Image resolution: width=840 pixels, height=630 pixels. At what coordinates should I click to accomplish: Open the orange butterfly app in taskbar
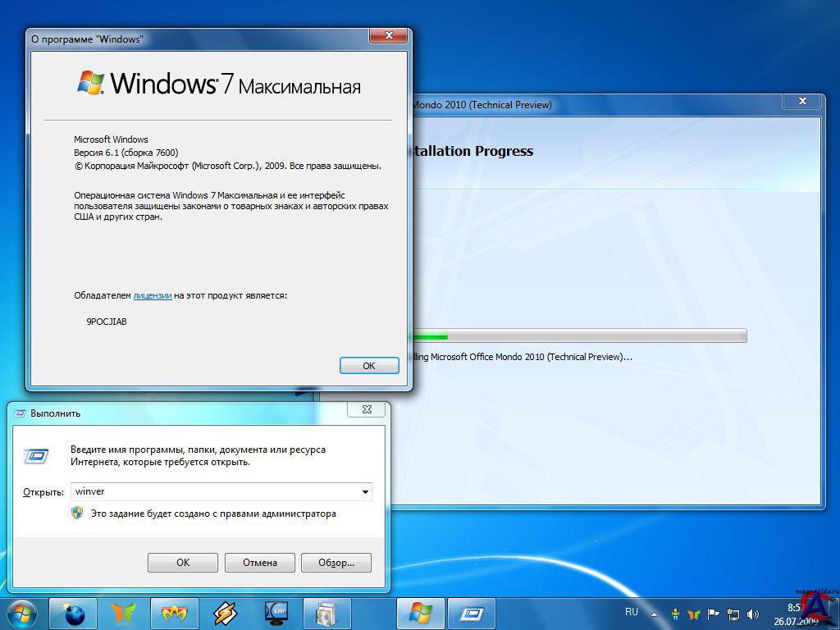point(124,613)
